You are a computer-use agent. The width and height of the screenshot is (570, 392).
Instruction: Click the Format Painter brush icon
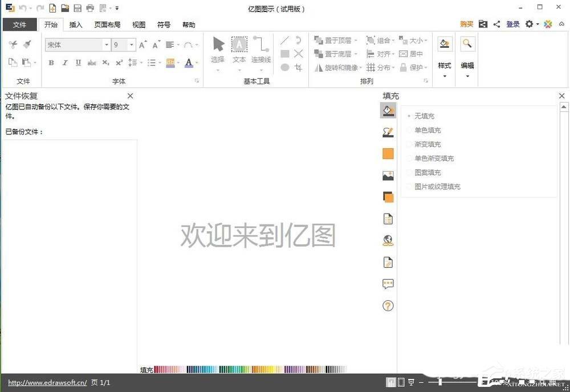pyautogui.click(x=27, y=44)
